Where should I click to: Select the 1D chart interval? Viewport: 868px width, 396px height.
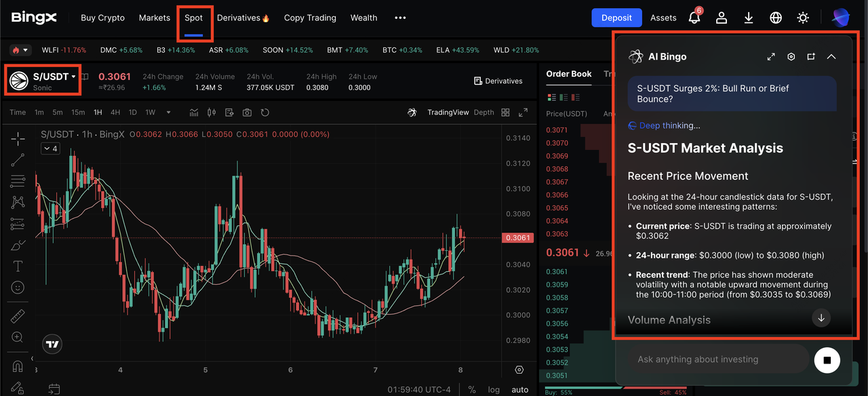click(133, 113)
